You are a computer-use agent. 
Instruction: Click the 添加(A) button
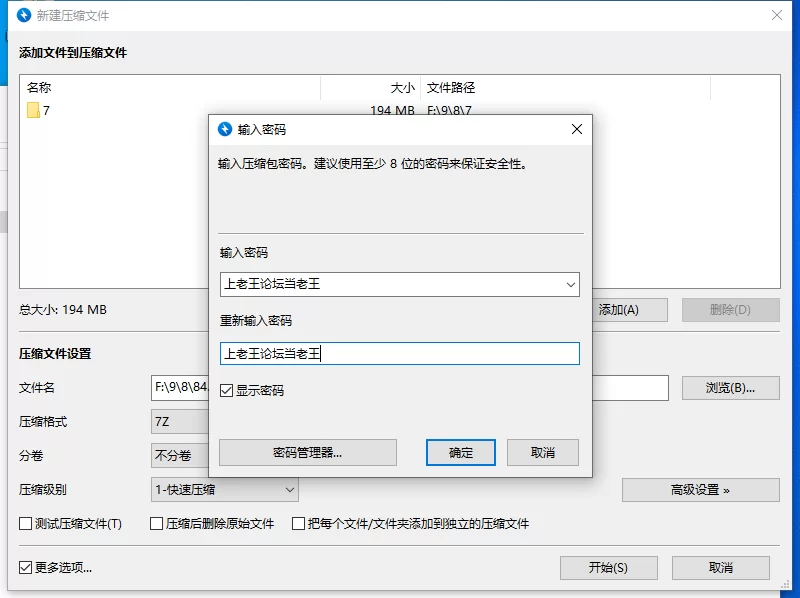630,310
